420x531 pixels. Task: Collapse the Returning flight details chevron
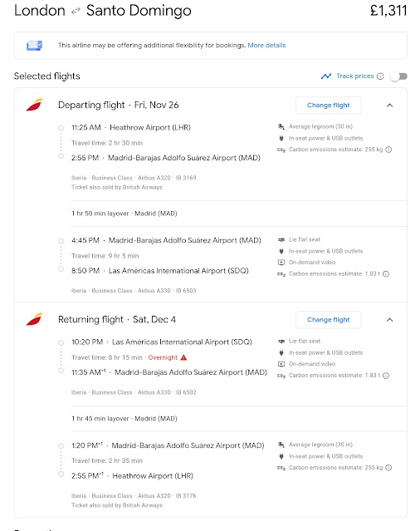[x=389, y=320]
